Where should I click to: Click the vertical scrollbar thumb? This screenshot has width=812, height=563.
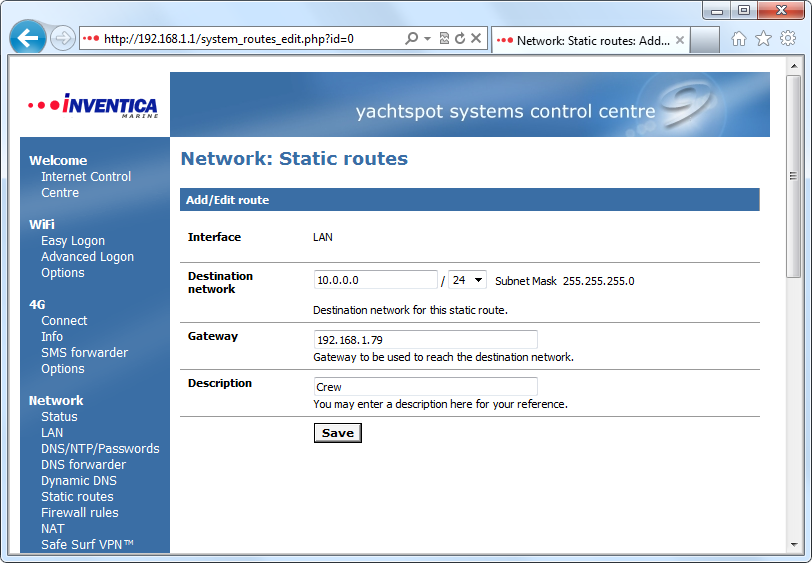(x=793, y=176)
